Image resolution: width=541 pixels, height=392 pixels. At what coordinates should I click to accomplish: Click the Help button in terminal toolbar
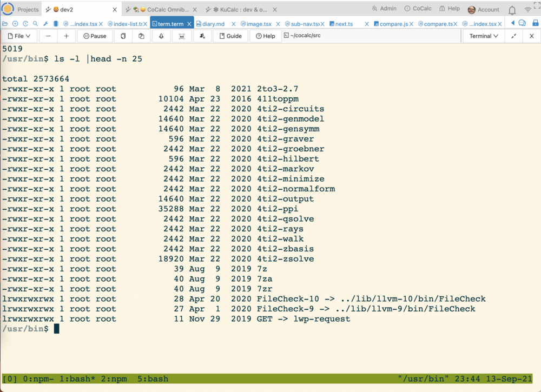266,36
